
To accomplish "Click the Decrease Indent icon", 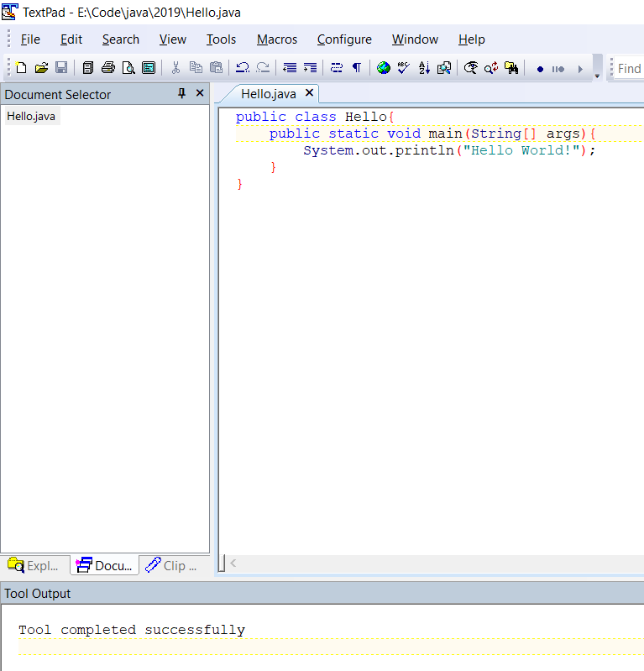I will (290, 68).
